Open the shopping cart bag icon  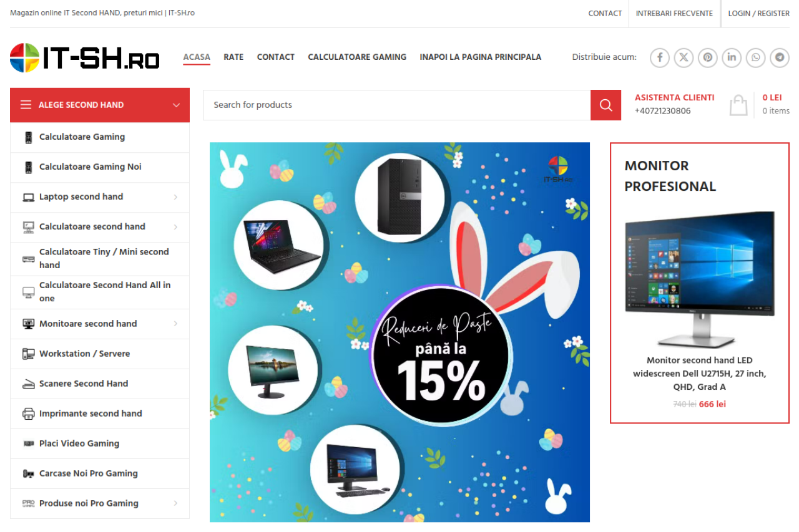tap(738, 105)
